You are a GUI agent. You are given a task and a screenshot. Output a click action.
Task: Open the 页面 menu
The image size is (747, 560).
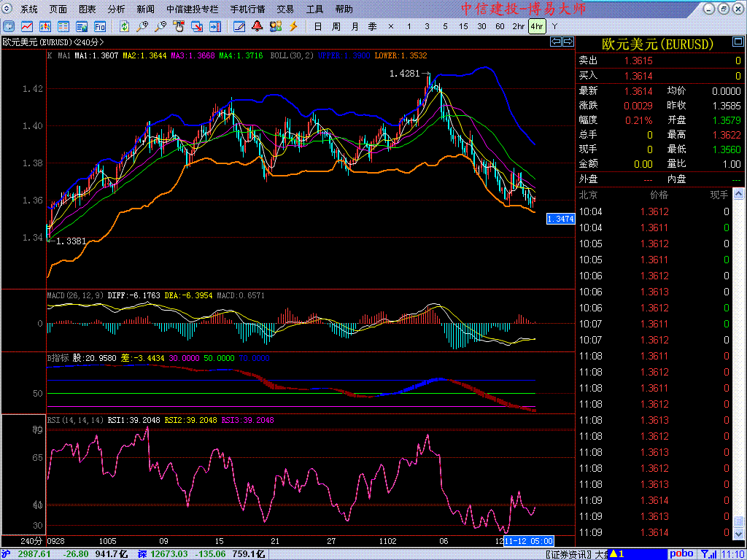pyautogui.click(x=58, y=9)
